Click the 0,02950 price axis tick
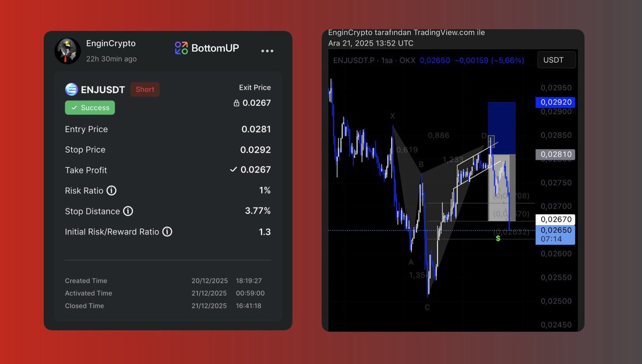Screen dimensions: 642x364 555,88
